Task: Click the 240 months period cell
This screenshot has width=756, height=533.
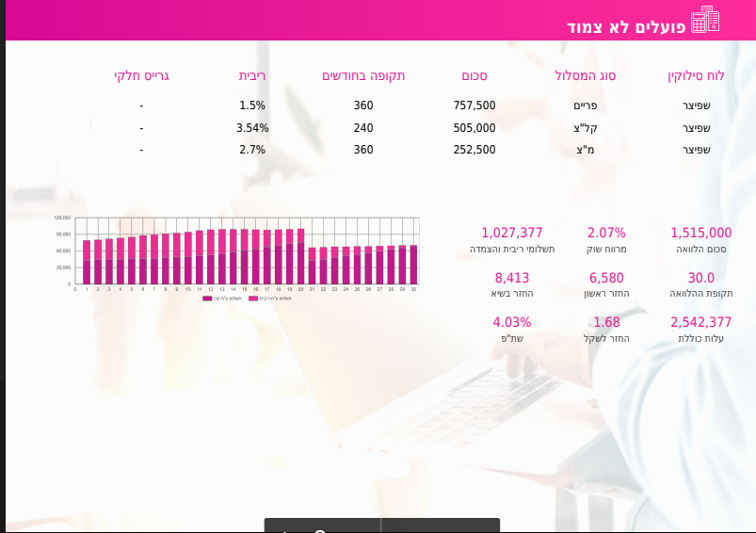Action: (363, 128)
